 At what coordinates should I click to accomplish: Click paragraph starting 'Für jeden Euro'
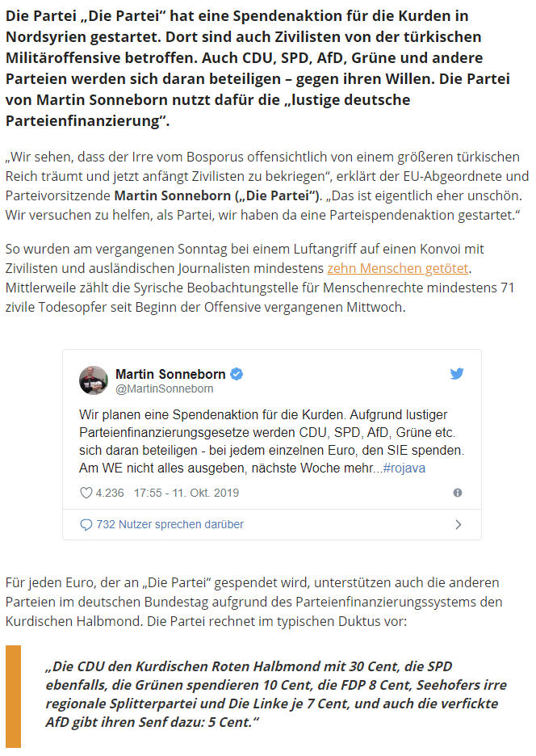pyautogui.click(x=254, y=602)
